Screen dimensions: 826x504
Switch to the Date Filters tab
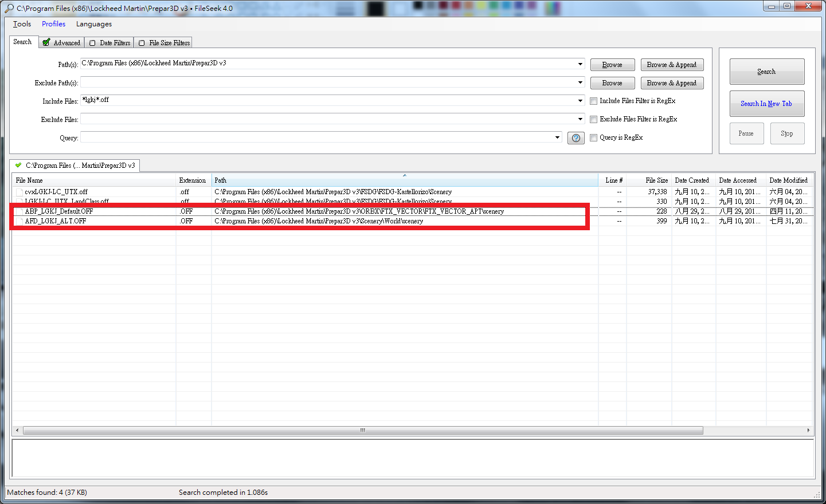coord(109,43)
